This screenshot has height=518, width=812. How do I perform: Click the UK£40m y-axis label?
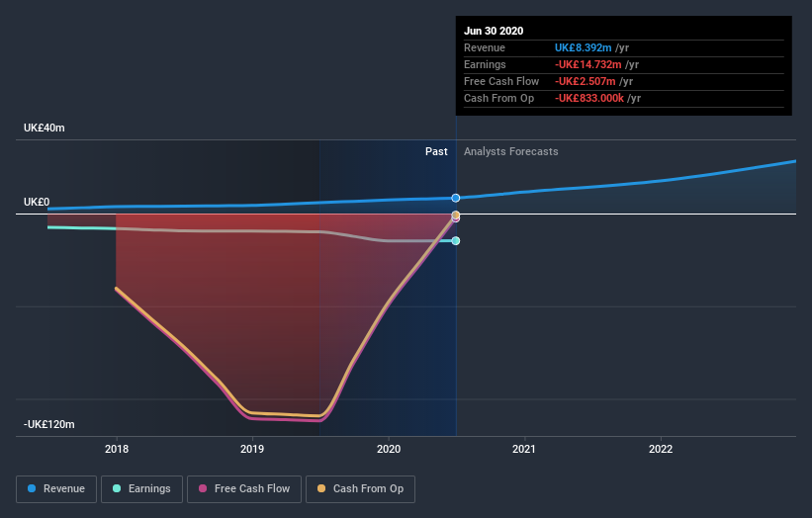[45, 128]
